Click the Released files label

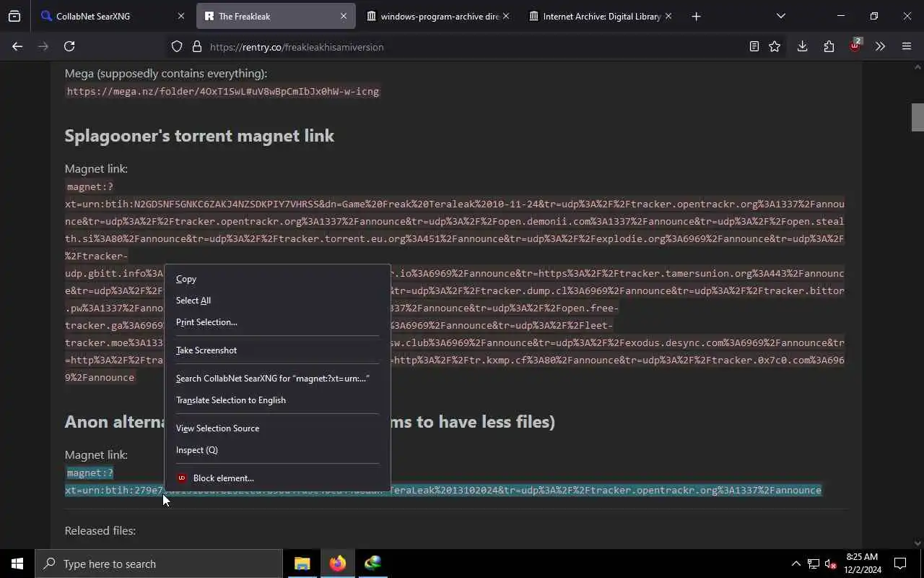[x=100, y=531]
